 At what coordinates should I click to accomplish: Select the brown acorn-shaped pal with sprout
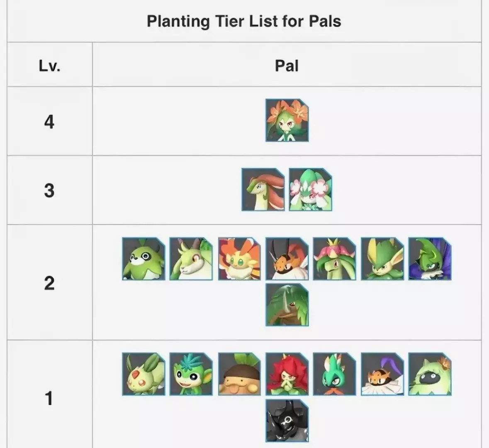[239, 374]
